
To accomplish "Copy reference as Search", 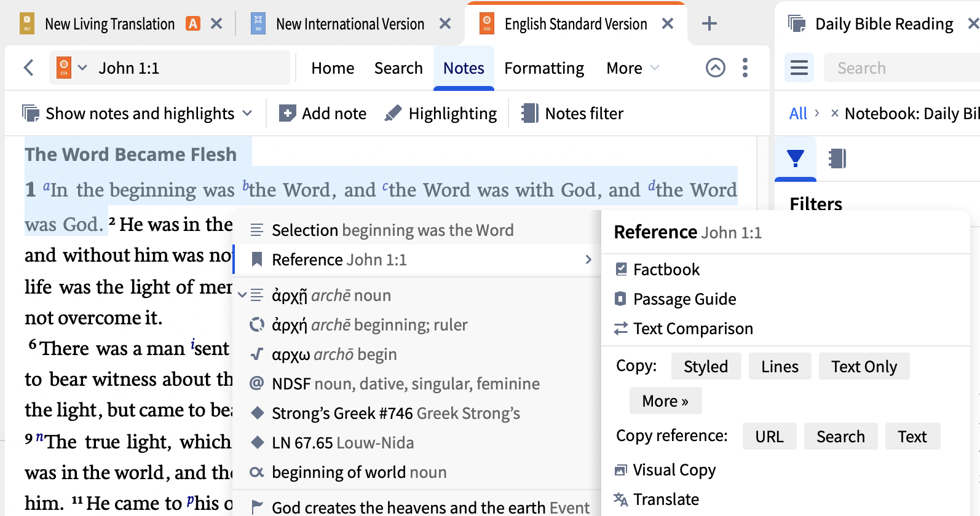I will [840, 436].
